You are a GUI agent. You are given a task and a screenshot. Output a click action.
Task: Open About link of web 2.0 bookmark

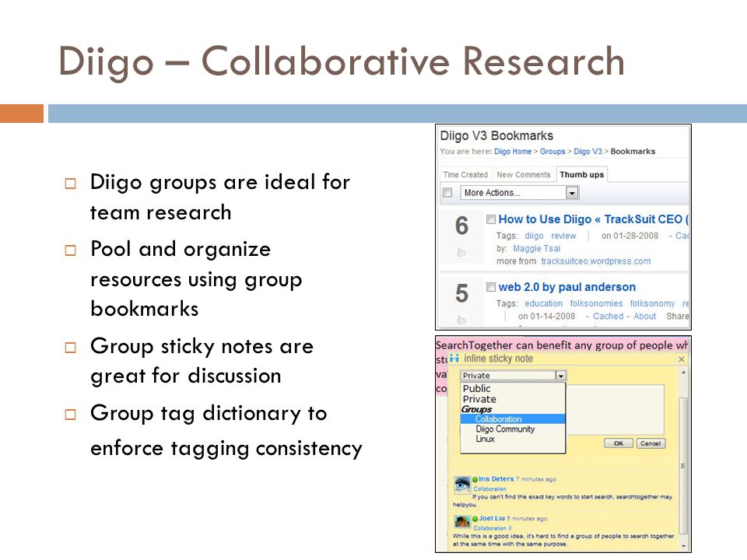pyautogui.click(x=644, y=317)
